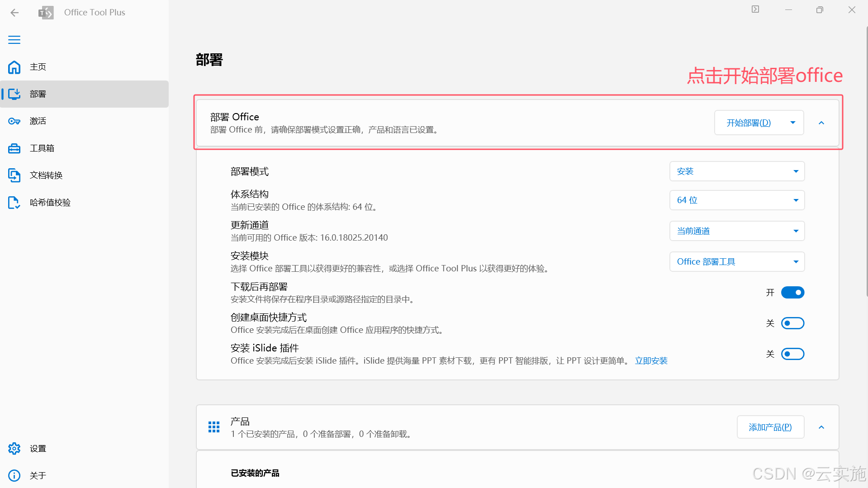The height and width of the screenshot is (488, 868).
Task: Open 关于 in the sidebar
Action: (85, 476)
